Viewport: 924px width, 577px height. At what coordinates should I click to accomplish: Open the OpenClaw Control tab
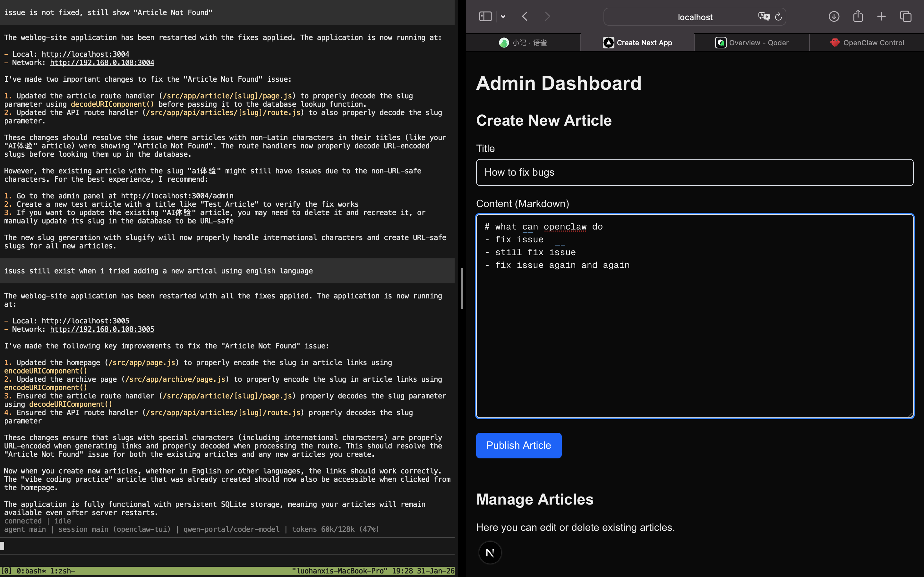(867, 43)
